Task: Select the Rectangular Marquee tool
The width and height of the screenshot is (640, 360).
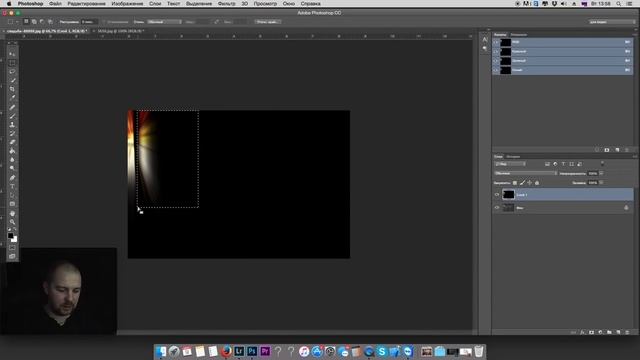Action: pos(12,63)
